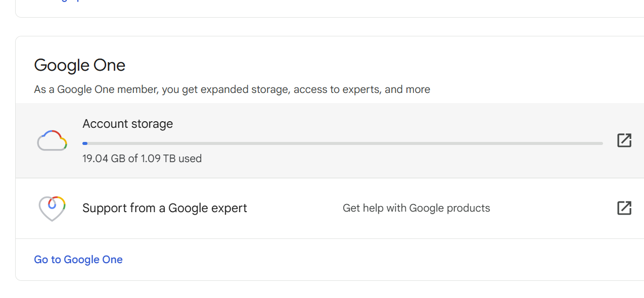Open Google expert support via external-link icon
644x298 pixels.
pos(624,208)
